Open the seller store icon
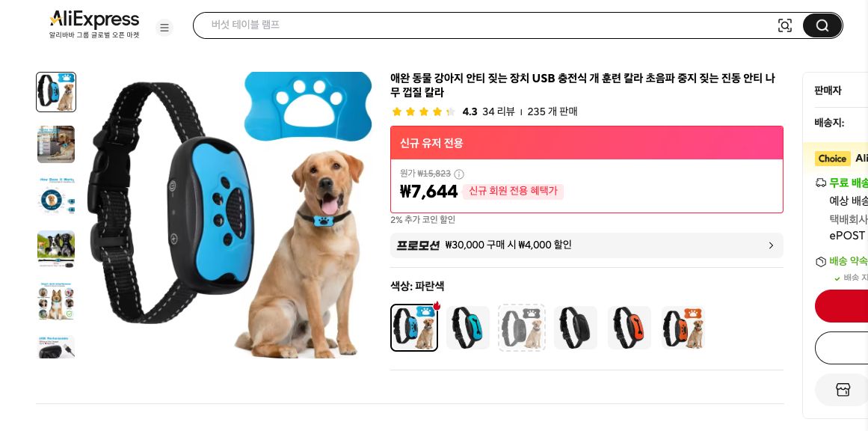This screenshot has width=868, height=431. (x=843, y=390)
